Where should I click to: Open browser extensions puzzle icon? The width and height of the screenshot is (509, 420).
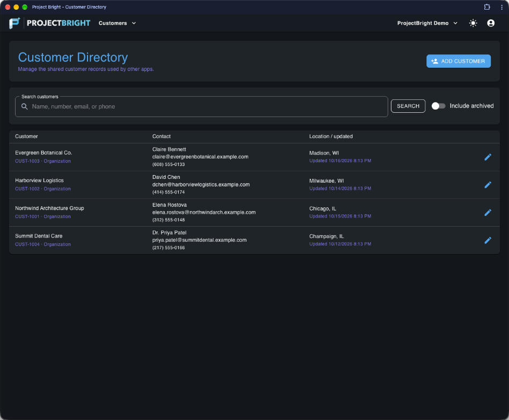coord(486,7)
